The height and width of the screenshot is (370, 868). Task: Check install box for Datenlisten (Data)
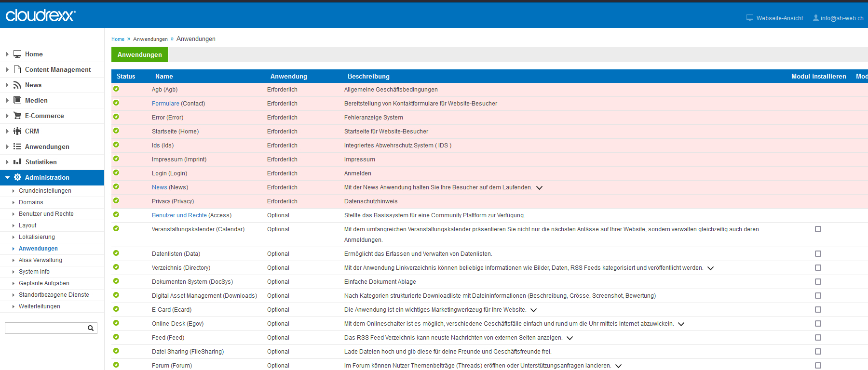818,254
